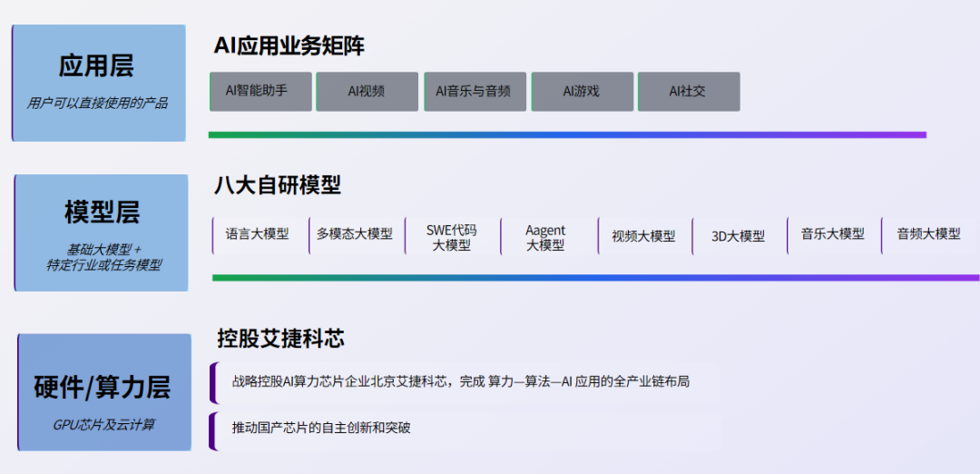Select the AI游戏 box
This screenshot has height=474, width=980.
click(x=583, y=92)
